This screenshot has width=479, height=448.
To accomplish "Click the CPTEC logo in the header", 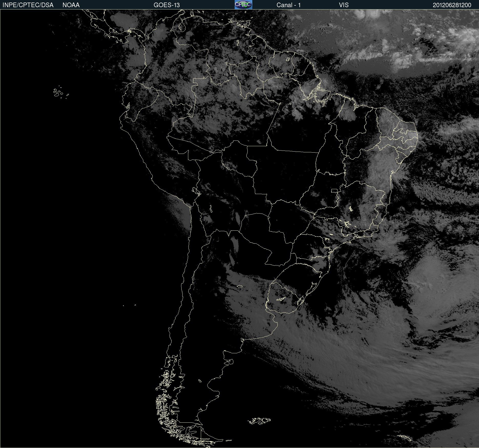I will [x=243, y=5].
